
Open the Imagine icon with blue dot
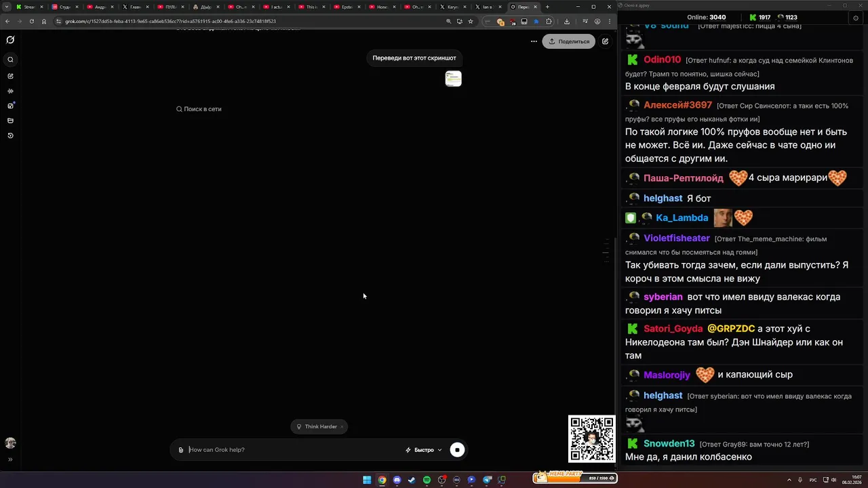tap(10, 106)
